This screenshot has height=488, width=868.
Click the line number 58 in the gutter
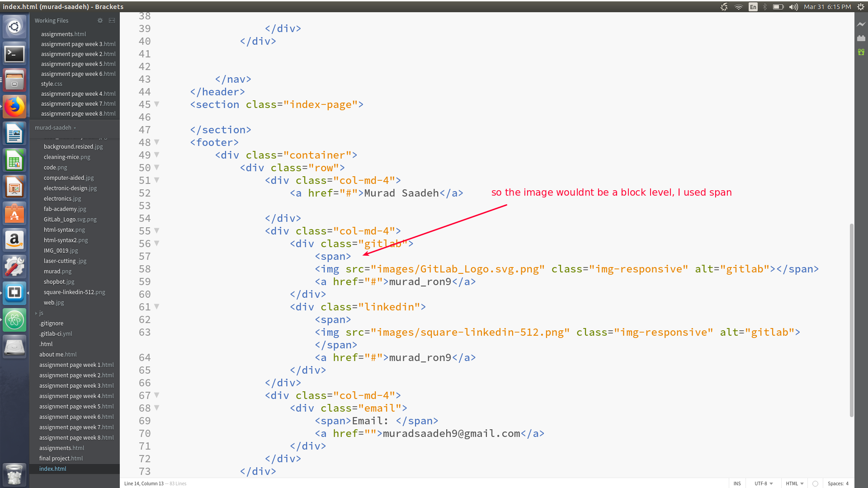tap(145, 269)
